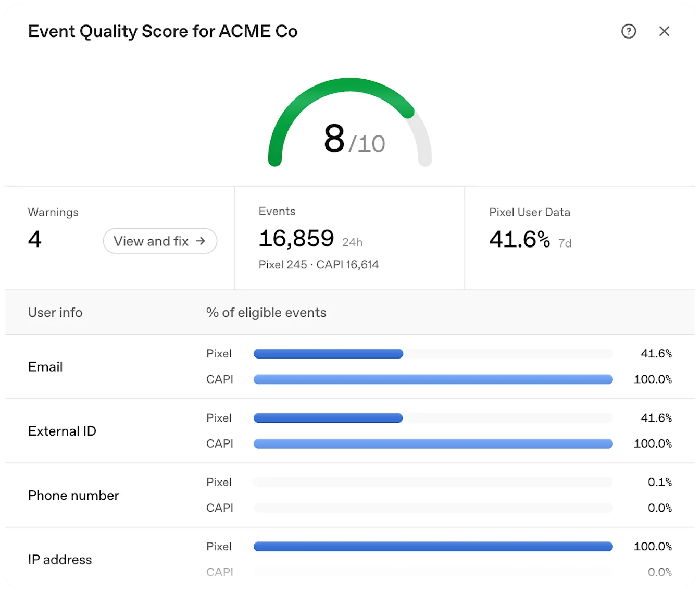Select the Email Pixel progress bar
The height and width of the screenshot is (592, 700).
[x=433, y=354]
